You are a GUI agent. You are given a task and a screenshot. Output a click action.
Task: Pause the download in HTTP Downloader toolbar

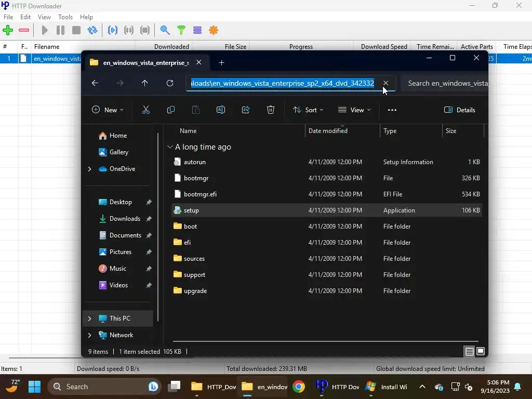(60, 30)
